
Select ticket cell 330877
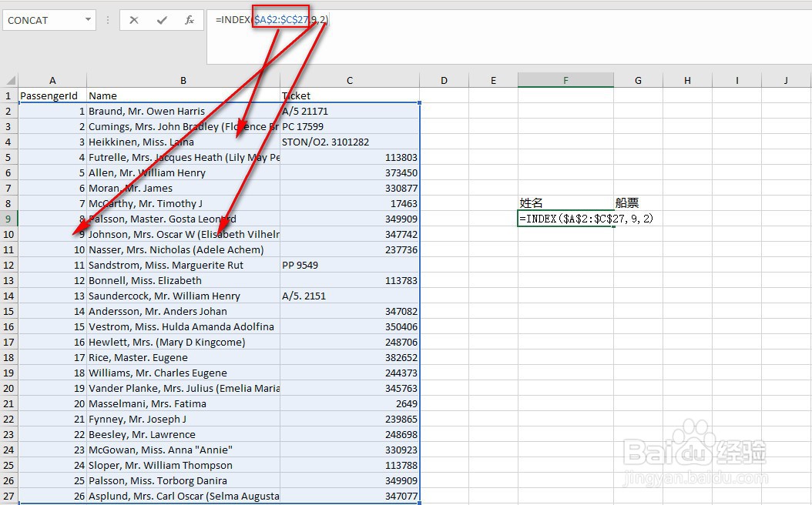[x=350, y=188]
